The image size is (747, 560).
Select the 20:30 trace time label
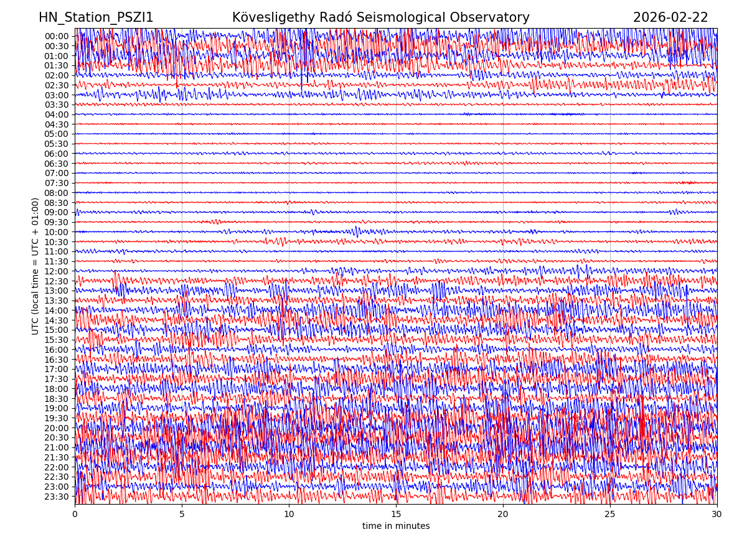tap(56, 437)
